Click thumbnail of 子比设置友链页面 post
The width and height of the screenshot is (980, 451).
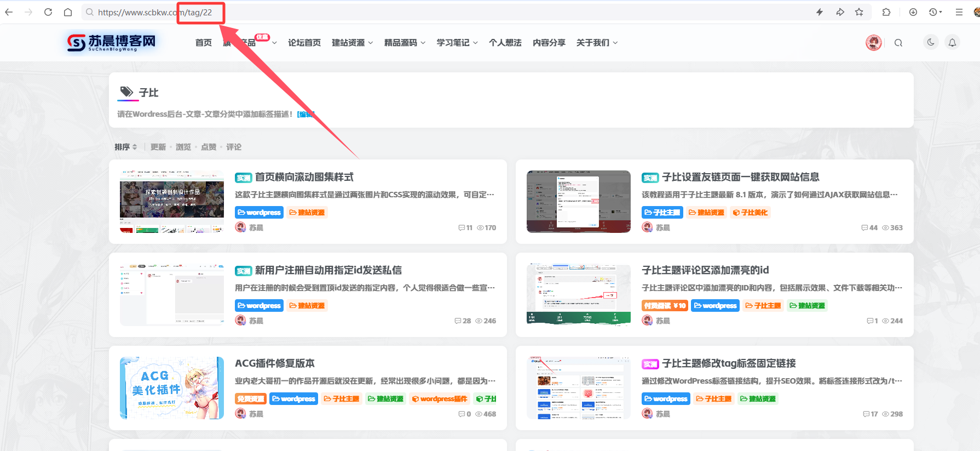coord(579,202)
